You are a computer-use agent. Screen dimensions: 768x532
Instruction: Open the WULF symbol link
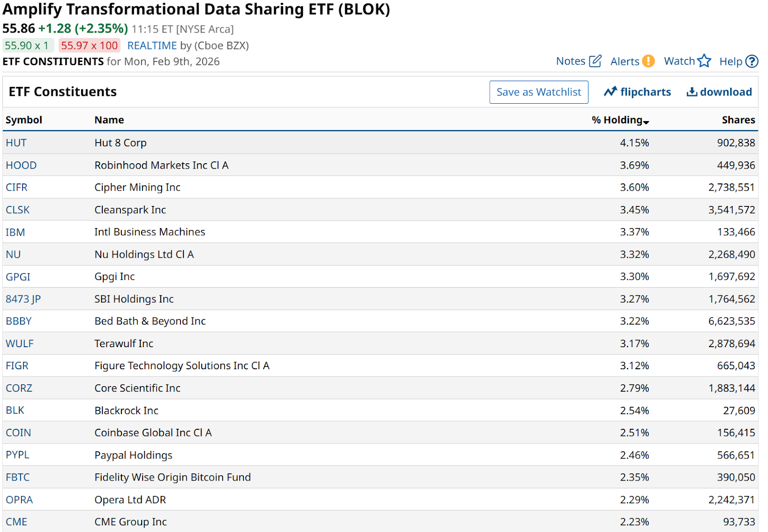[x=20, y=344]
